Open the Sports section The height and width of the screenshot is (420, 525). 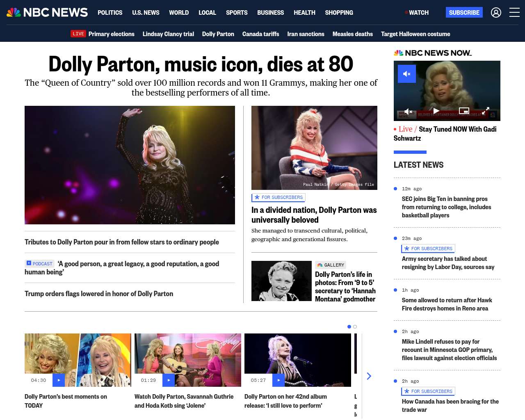tap(237, 13)
